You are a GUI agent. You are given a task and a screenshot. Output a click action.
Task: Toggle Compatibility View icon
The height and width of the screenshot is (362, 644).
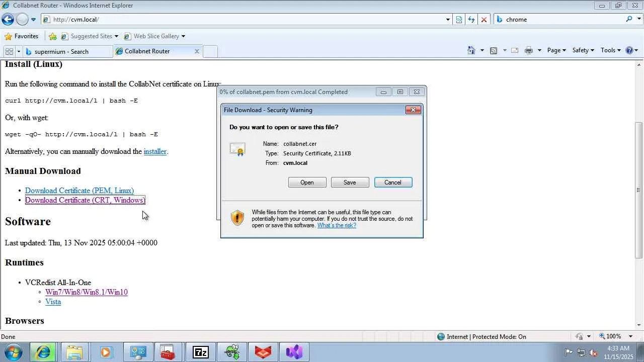459,20
